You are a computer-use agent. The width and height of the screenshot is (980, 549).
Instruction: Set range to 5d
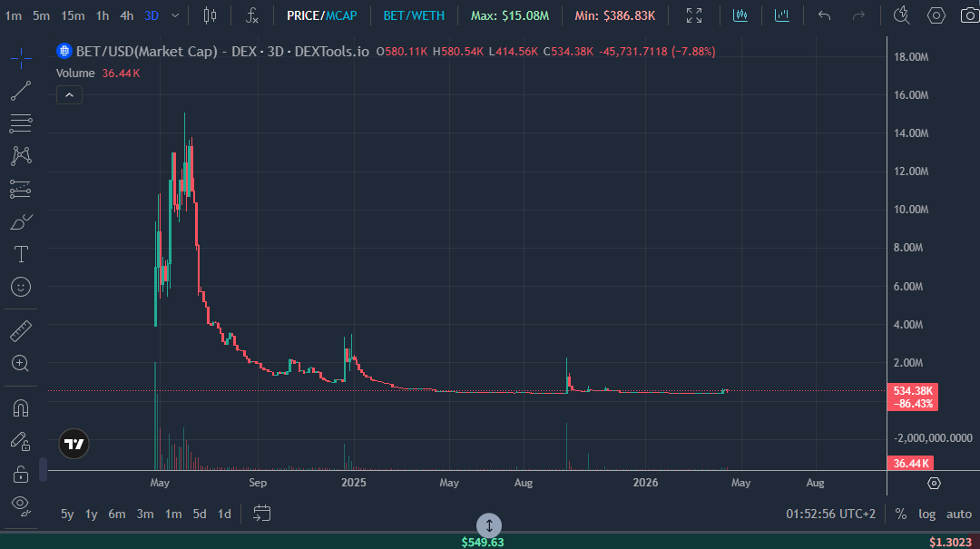pos(200,514)
